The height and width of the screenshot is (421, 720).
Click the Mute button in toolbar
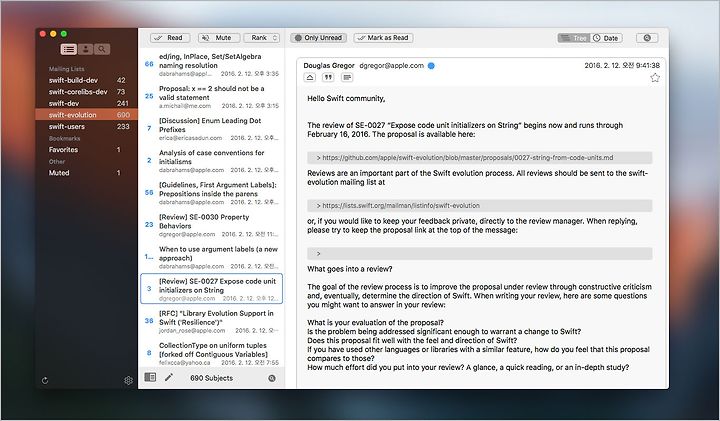coord(219,38)
